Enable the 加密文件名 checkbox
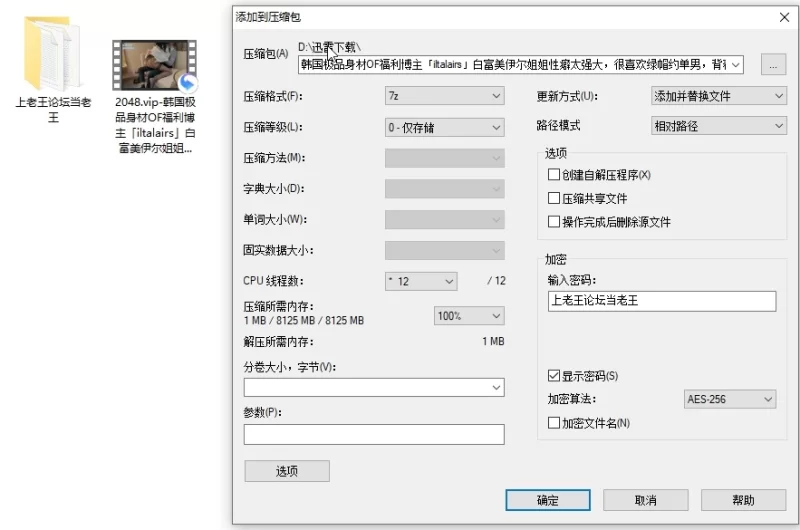 click(555, 423)
